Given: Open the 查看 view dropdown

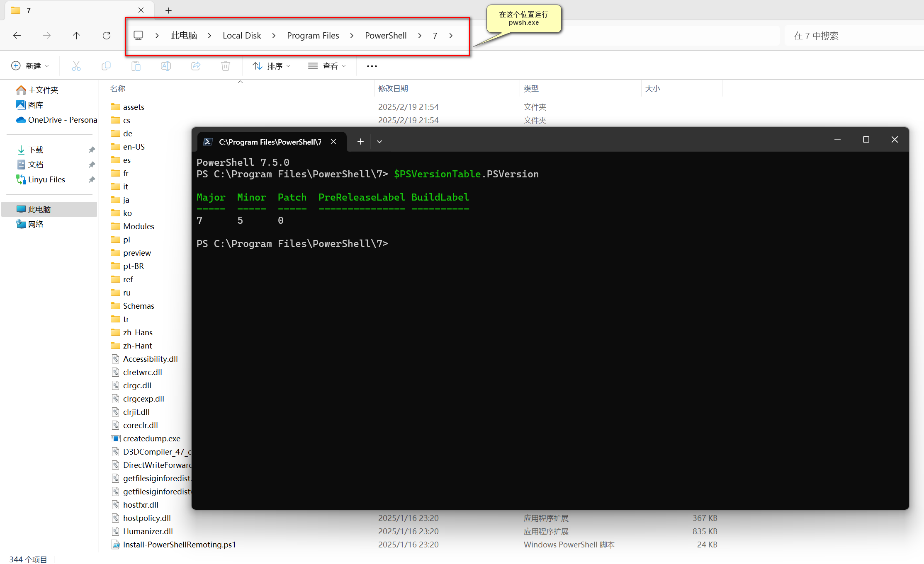Looking at the screenshot, I should coord(327,66).
